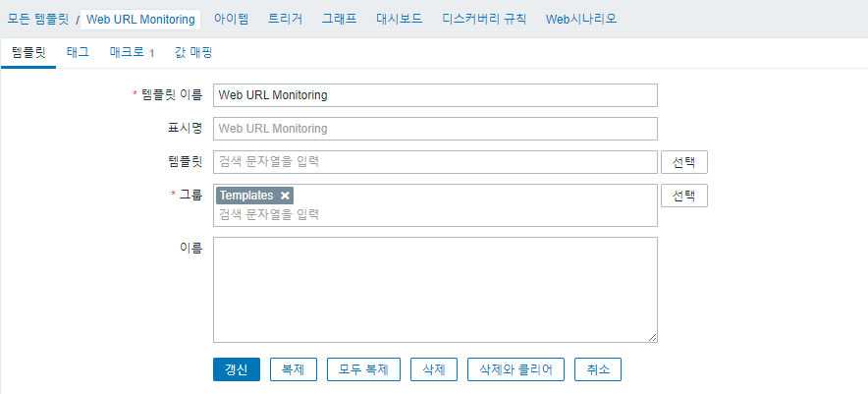Click 선택 button beside 템플릿 search field
This screenshot has width=868, height=394.
(684, 162)
